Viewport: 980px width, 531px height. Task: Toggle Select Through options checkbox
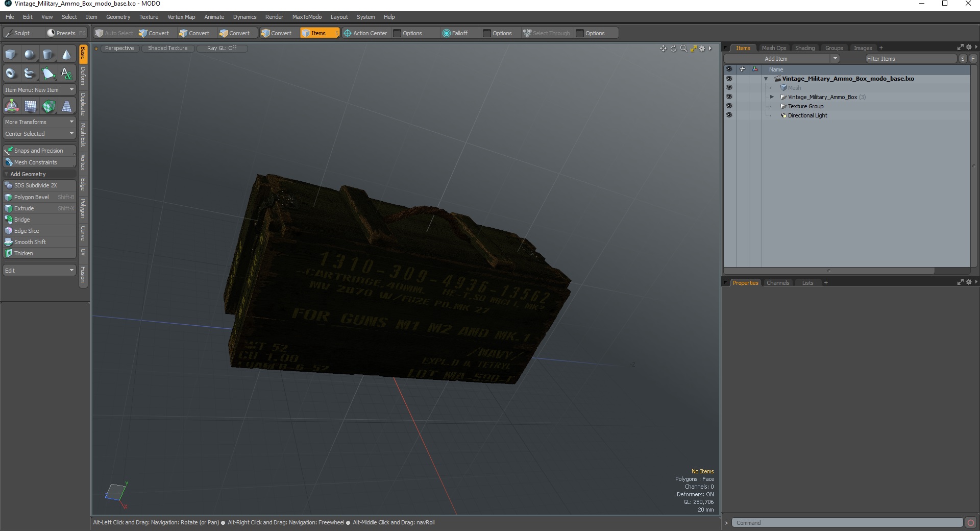click(580, 33)
